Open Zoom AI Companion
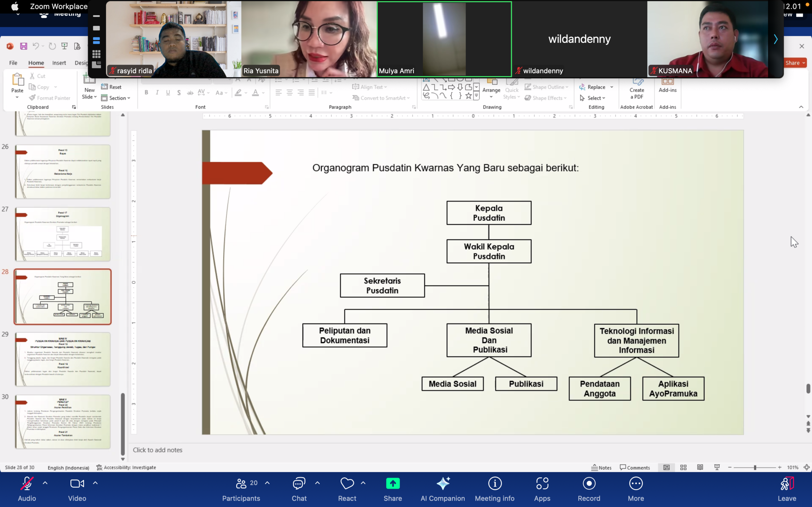Image resolution: width=812 pixels, height=507 pixels. 442,489
